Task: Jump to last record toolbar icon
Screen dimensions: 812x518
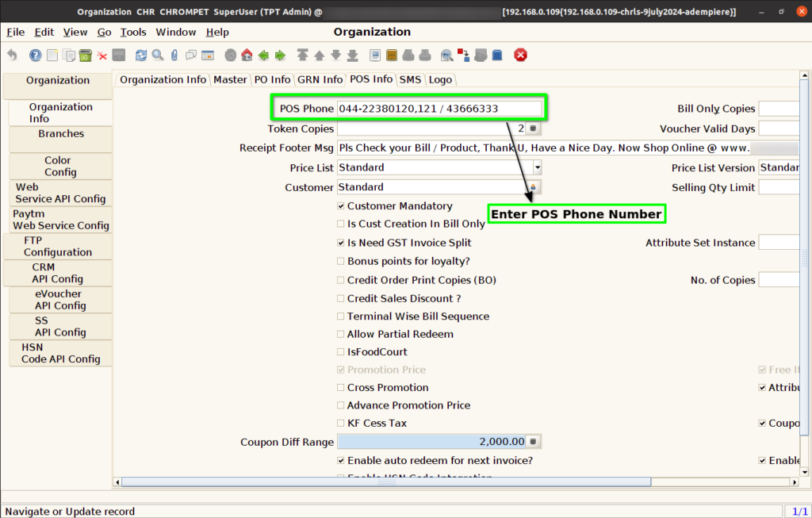Action: [353, 55]
